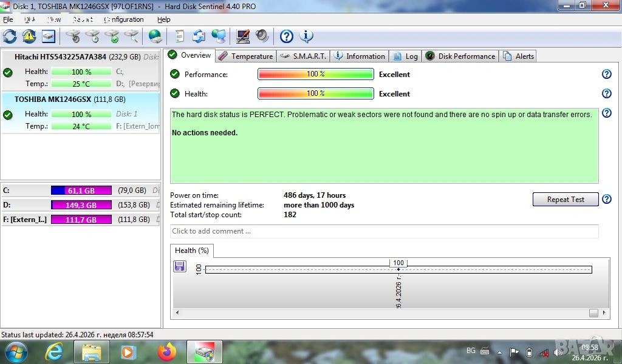The width and height of the screenshot is (622, 364).
Task: Select the Hitachi HTS543225A7A384 disk
Action: point(61,56)
